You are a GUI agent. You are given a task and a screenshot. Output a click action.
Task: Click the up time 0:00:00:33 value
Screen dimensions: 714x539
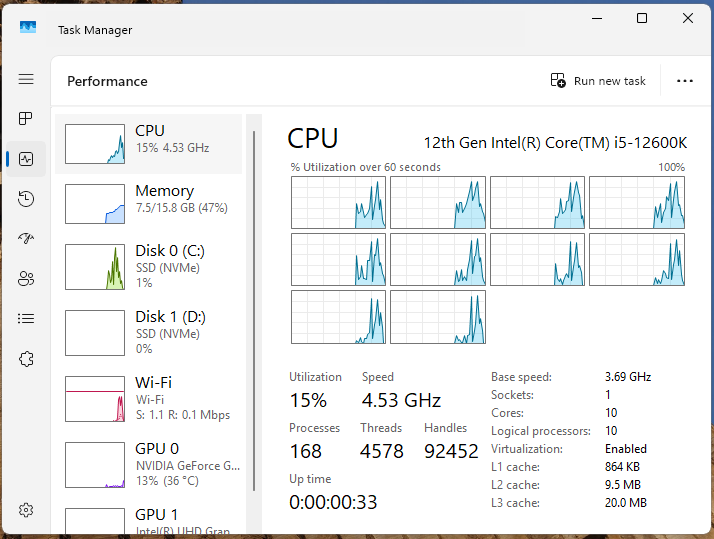(333, 503)
